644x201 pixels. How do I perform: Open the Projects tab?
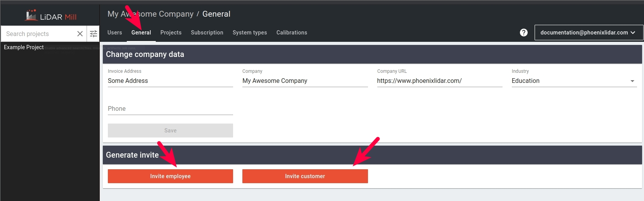click(171, 33)
